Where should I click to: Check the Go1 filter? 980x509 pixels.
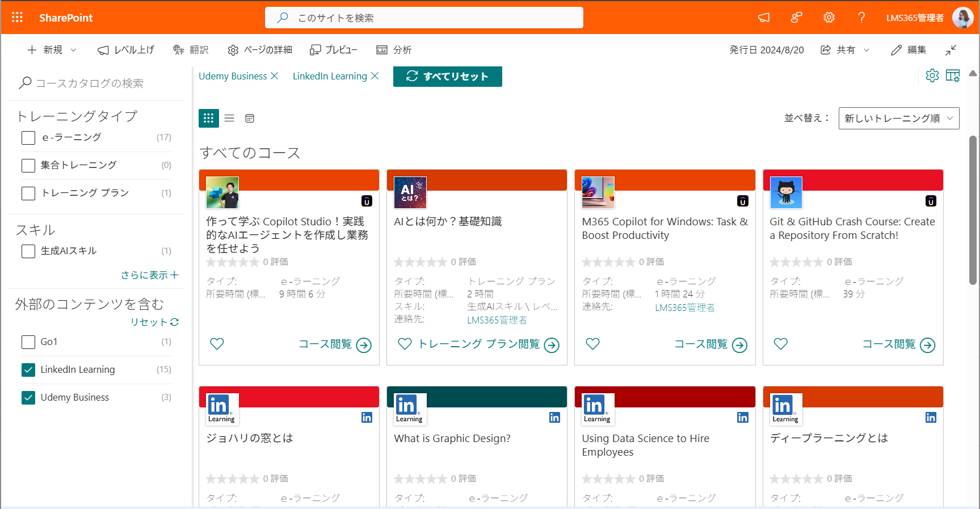[x=28, y=342]
